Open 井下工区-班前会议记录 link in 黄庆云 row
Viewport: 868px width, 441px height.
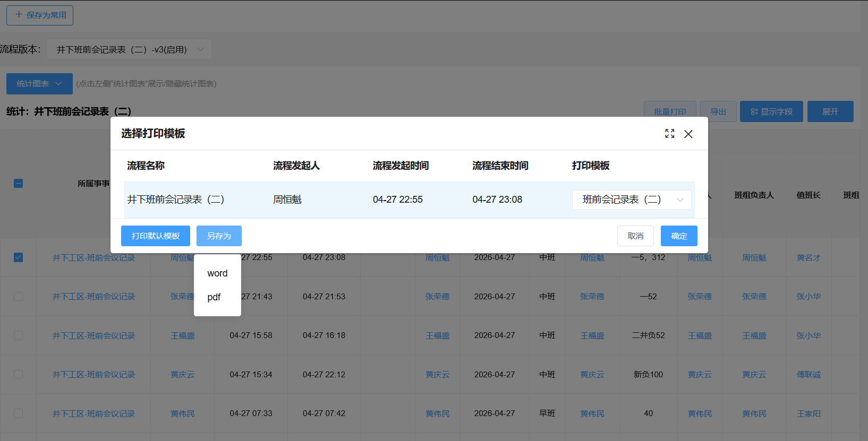tap(93, 374)
